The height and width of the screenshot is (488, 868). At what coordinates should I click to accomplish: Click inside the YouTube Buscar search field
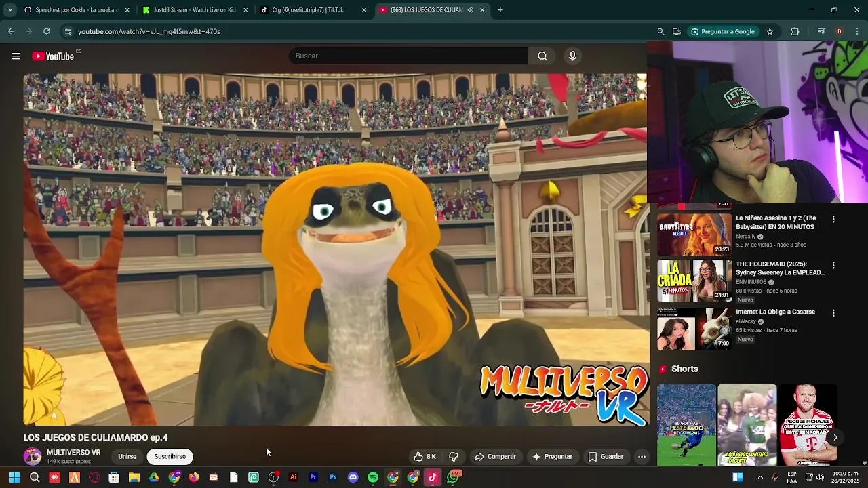point(408,56)
